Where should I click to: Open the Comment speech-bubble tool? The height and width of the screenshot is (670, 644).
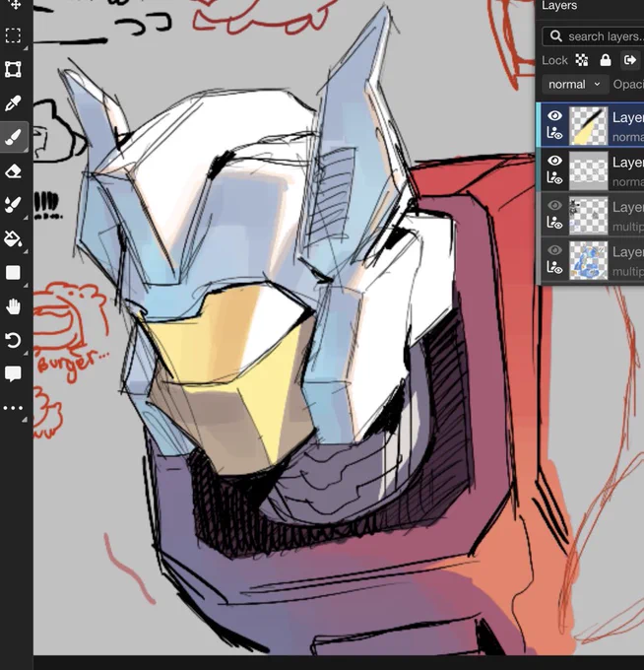[x=13, y=373]
